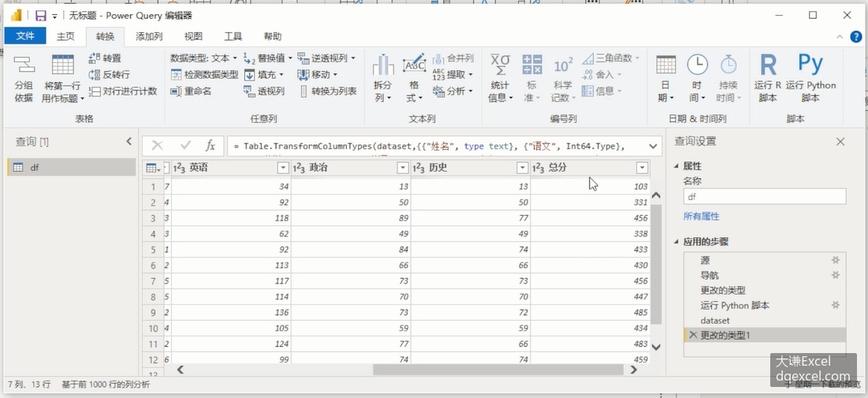Click the All Properties (所有属性) link
868x398 pixels.
click(x=702, y=217)
